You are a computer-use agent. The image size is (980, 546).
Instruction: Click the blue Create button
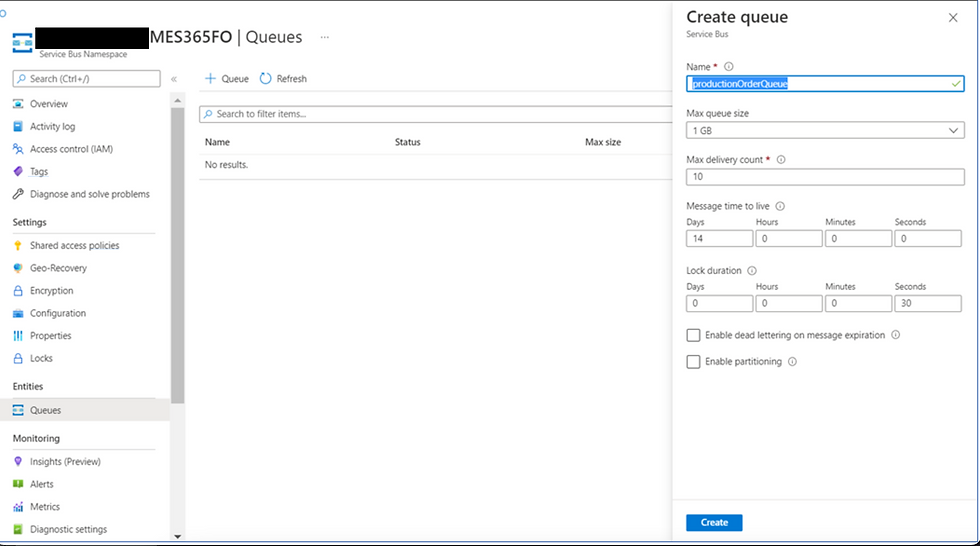click(x=714, y=522)
